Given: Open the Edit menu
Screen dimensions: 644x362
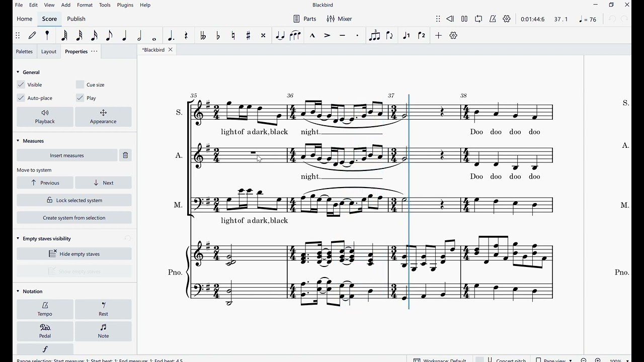Looking at the screenshot, I should coord(33,5).
